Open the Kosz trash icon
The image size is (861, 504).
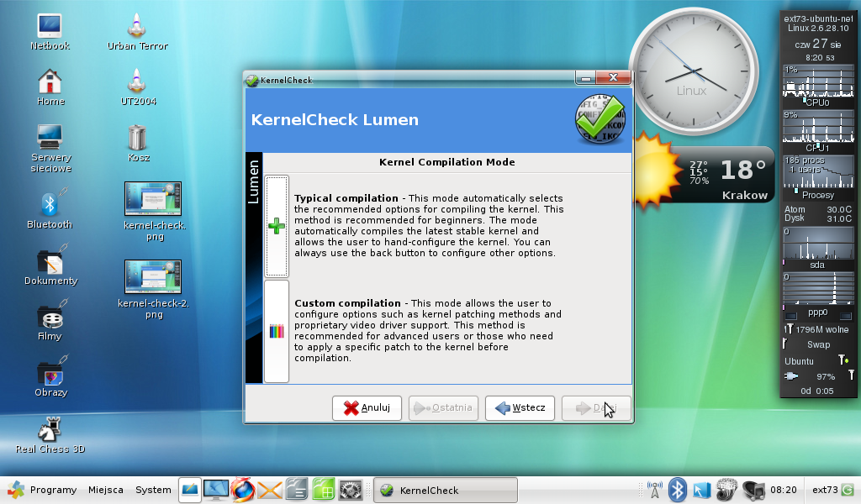click(137, 144)
